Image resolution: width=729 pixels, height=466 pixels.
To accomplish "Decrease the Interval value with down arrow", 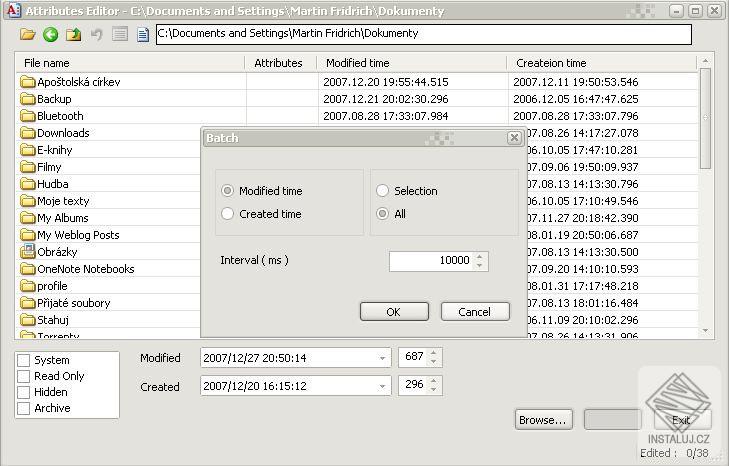I will (480, 266).
